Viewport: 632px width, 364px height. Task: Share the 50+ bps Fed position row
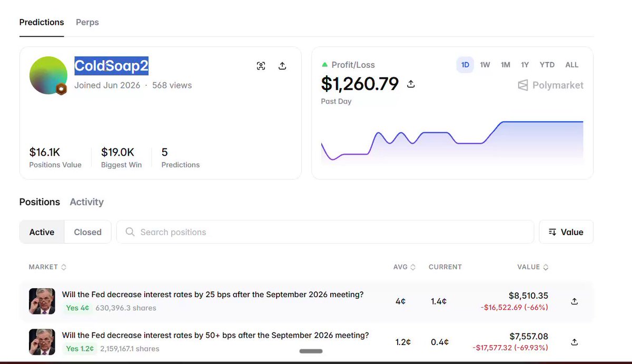pos(575,342)
